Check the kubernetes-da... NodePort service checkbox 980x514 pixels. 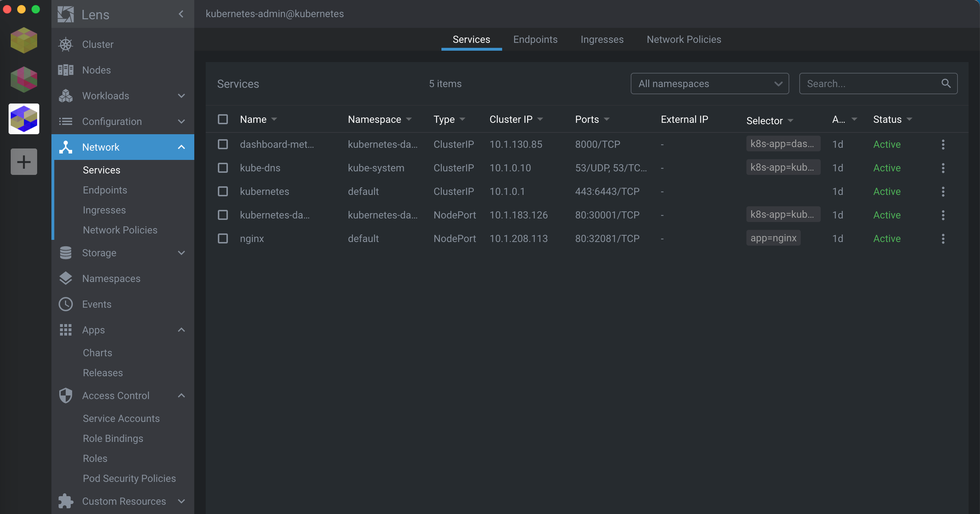pos(222,215)
